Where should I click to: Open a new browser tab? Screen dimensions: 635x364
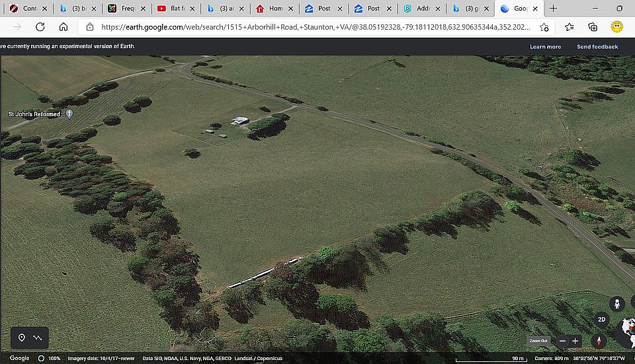pos(554,9)
